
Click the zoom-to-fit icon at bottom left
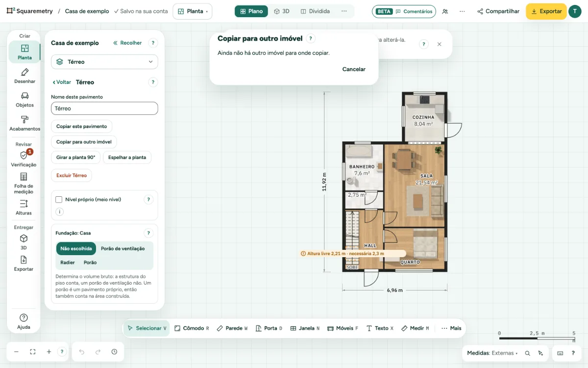33,352
